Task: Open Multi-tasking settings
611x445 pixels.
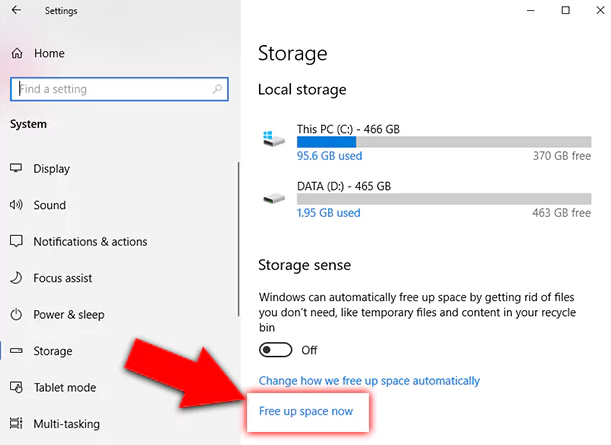Action: (69, 424)
